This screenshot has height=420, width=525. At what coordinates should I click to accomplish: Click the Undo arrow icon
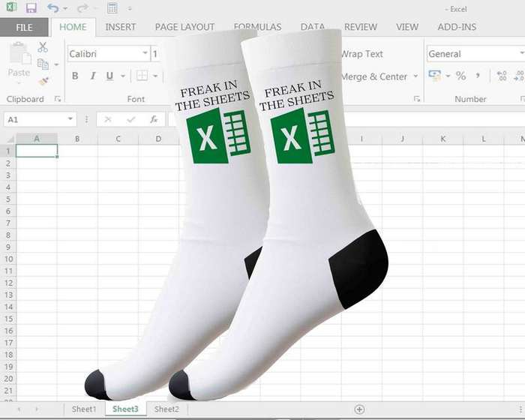pos(53,7)
